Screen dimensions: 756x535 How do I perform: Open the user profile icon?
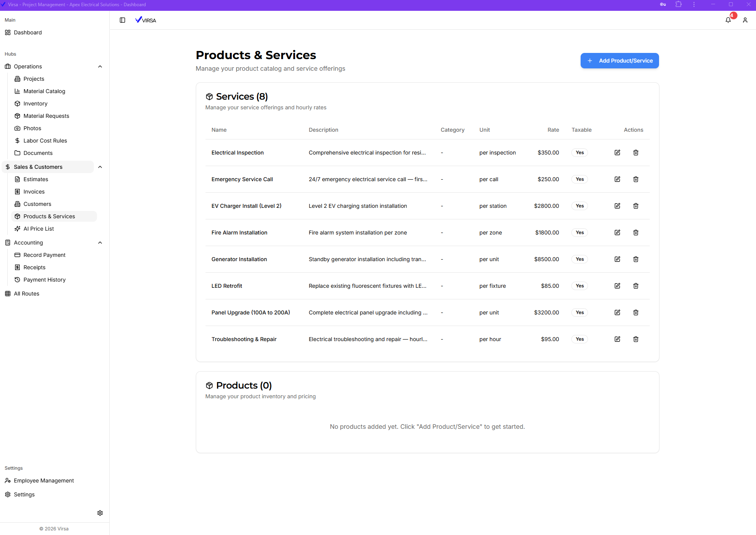[x=745, y=20]
